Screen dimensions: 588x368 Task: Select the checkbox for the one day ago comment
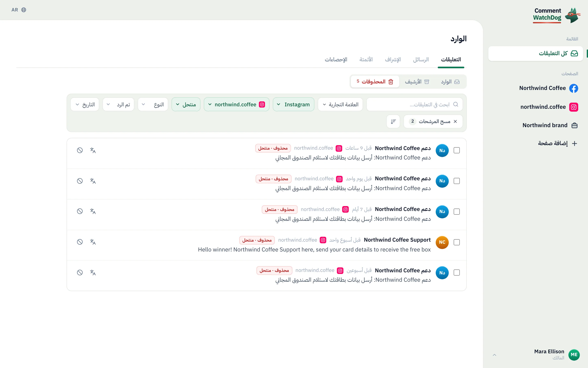[x=457, y=181]
